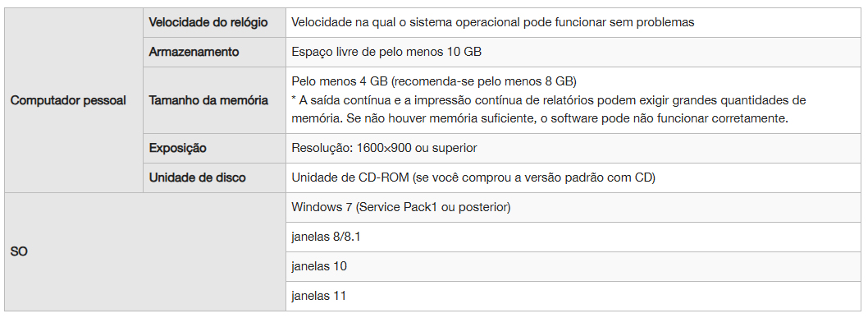Click the SO header cell
868x318 pixels.
pos(145,251)
